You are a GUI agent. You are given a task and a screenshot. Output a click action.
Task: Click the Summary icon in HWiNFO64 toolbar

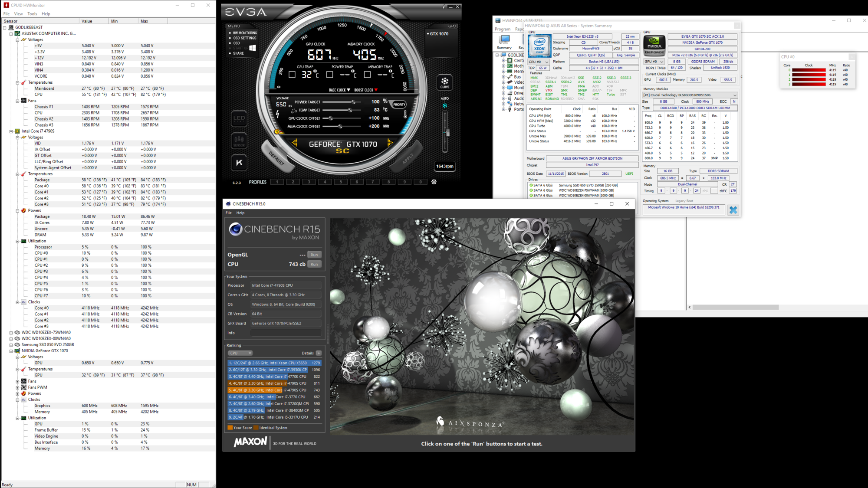click(504, 42)
